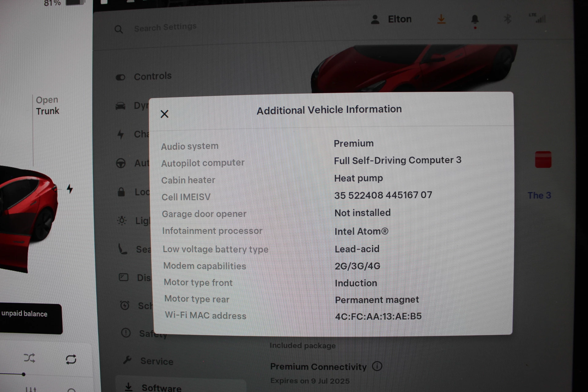The width and height of the screenshot is (588, 392).
Task: Select 'Intel Atom' infotainment processor value
Action: click(361, 231)
